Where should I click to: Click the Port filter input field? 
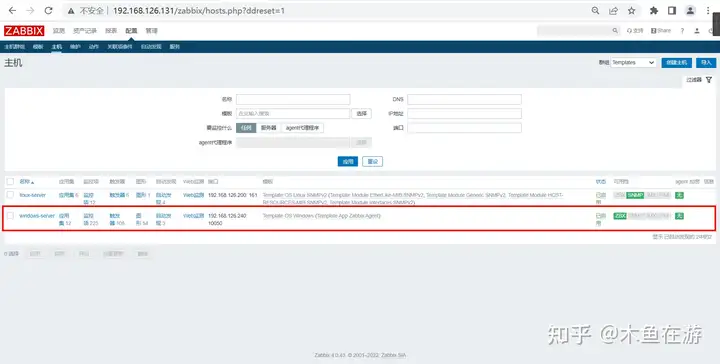(464, 128)
